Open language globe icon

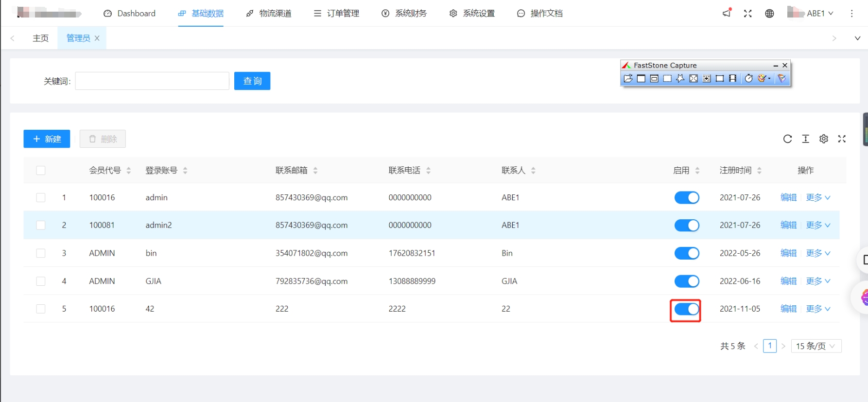769,14
